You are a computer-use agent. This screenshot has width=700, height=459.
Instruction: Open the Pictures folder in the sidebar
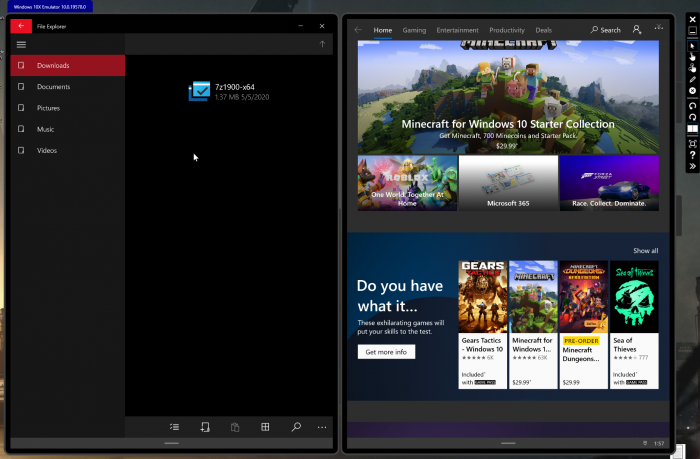67,108
